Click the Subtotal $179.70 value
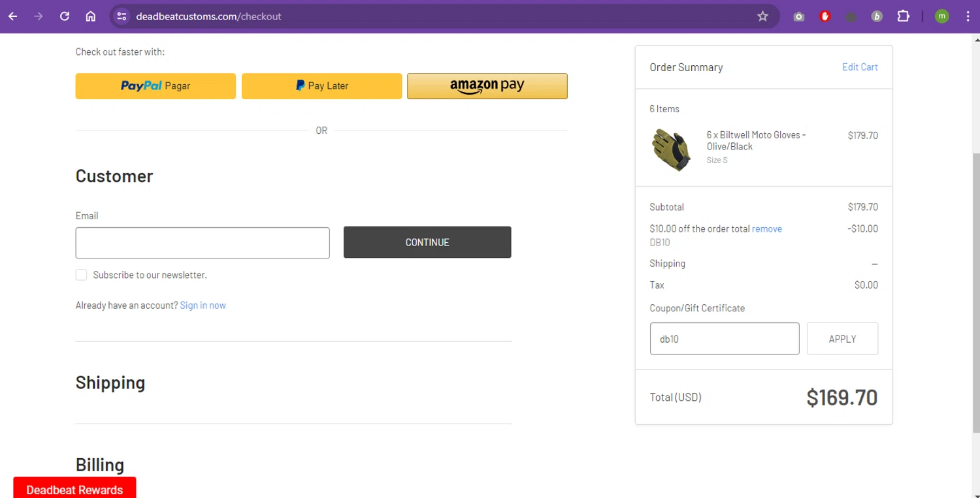This screenshot has width=980, height=498. [863, 207]
